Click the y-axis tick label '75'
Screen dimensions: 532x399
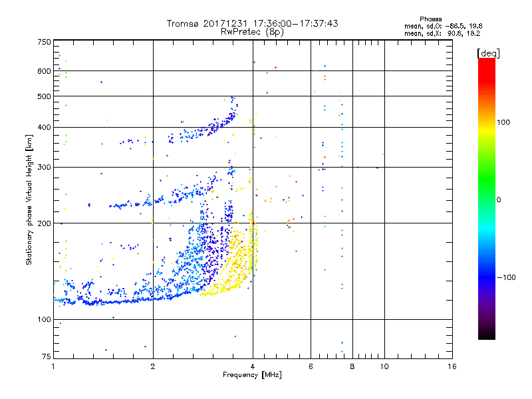tap(47, 356)
